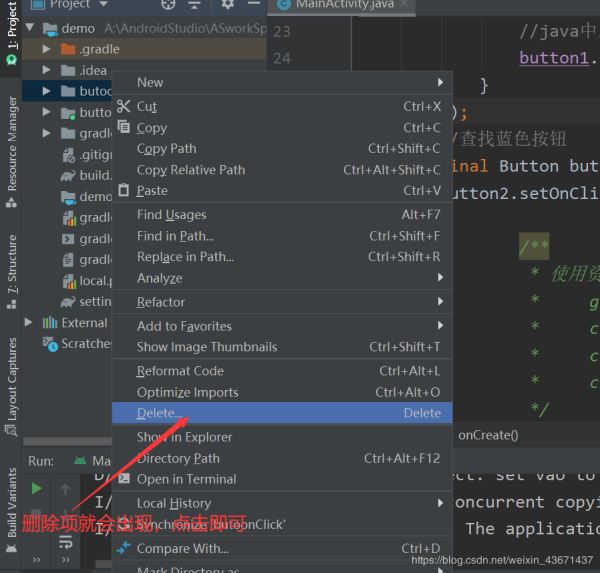600x573 pixels.
Task: Click the collapse all icon in Project toolbar
Action: [194, 4]
